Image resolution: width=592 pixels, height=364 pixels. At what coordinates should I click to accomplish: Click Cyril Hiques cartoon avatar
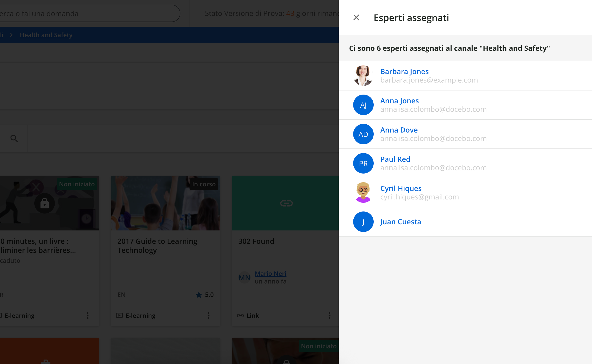click(x=363, y=193)
